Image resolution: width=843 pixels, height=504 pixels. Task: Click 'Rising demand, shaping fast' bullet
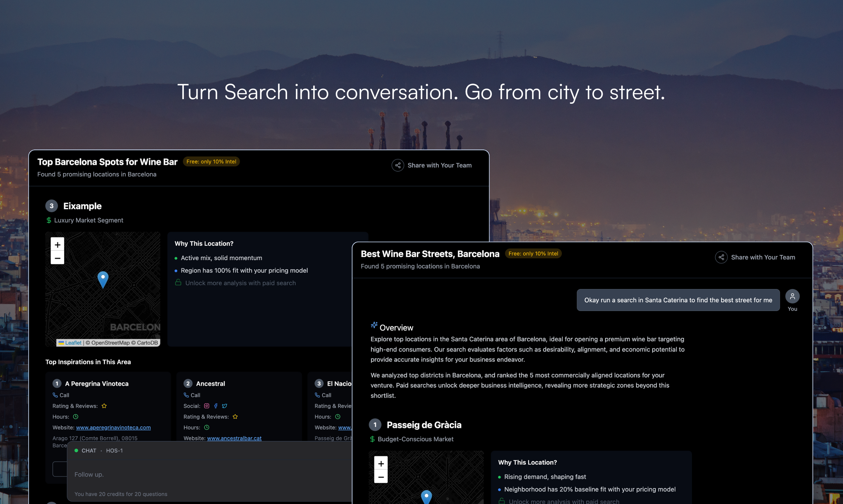545,477
